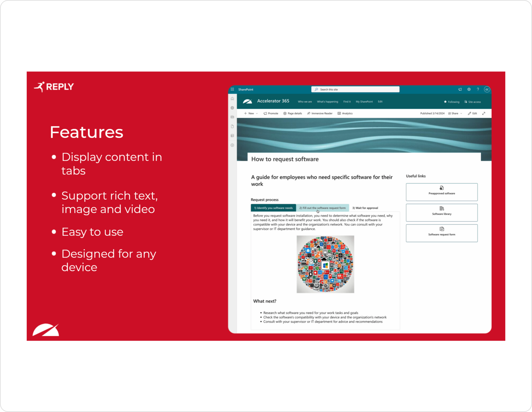The image size is (532, 412).
Task: Open the Software request form quick link
Action: pos(441,233)
